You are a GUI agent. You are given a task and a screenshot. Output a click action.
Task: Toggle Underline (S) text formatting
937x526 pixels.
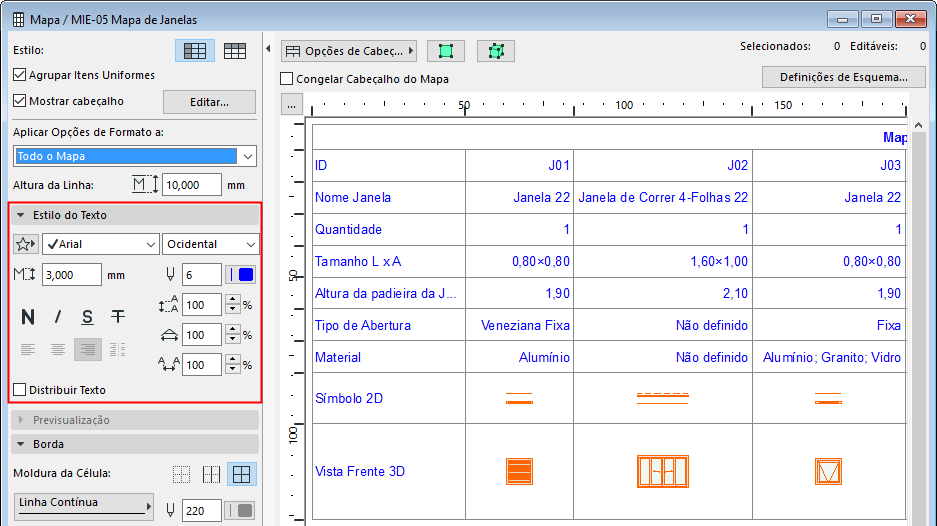point(88,317)
